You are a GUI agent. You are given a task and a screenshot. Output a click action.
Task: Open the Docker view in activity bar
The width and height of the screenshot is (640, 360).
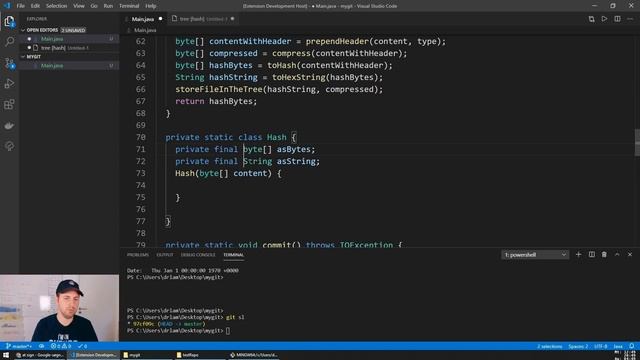point(9,125)
